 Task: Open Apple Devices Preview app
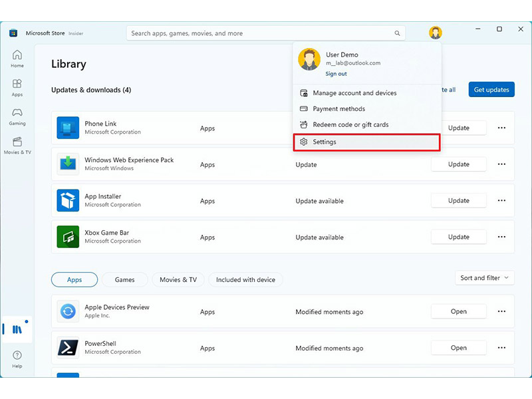click(458, 311)
